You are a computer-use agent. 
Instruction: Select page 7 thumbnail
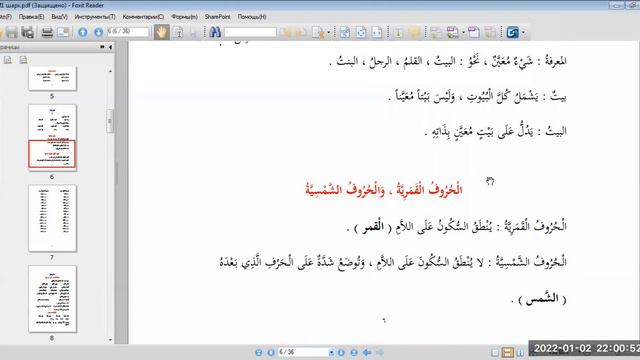[x=52, y=218]
